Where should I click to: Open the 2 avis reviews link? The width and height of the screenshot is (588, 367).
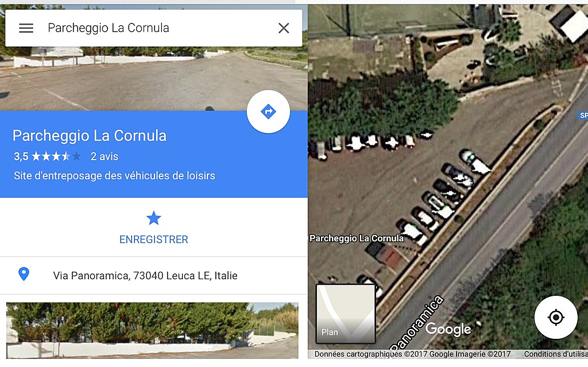pos(105,156)
